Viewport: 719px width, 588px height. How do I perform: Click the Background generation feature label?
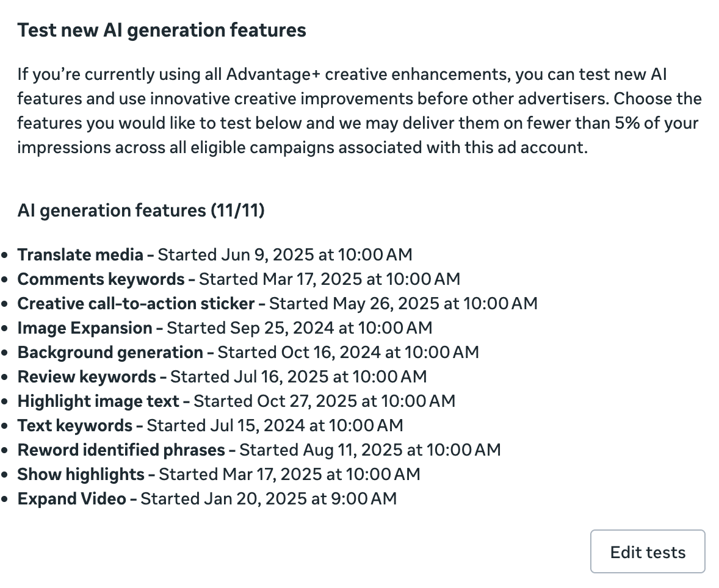point(110,353)
